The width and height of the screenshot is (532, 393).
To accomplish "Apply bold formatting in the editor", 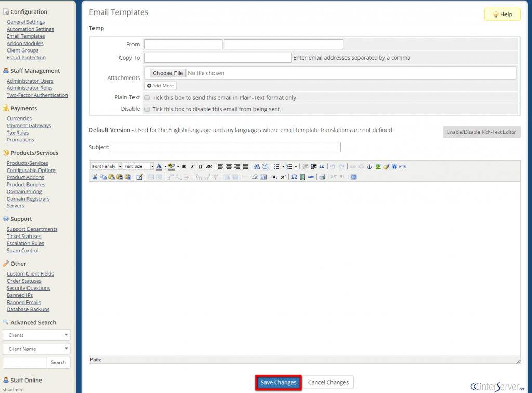I will pyautogui.click(x=183, y=166).
